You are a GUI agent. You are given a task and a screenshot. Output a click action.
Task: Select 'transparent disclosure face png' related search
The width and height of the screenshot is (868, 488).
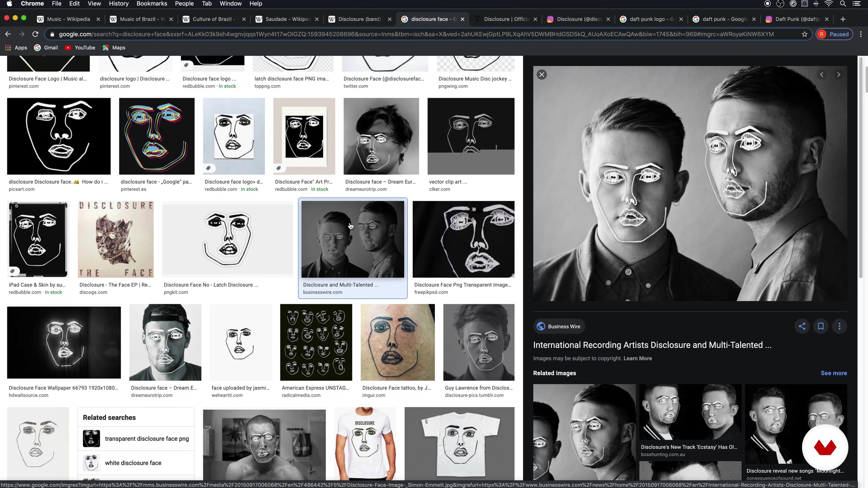[x=136, y=439]
